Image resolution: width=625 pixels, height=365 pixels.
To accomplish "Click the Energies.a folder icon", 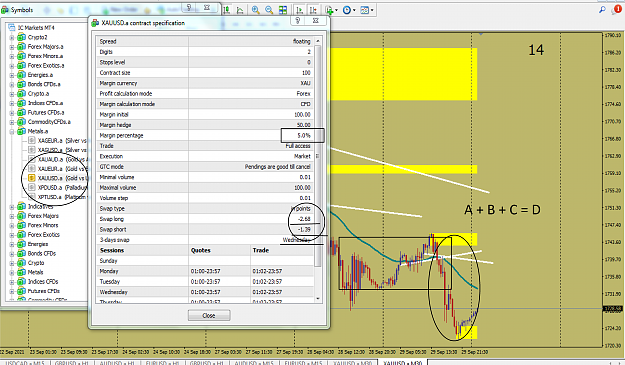I will [x=22, y=75].
